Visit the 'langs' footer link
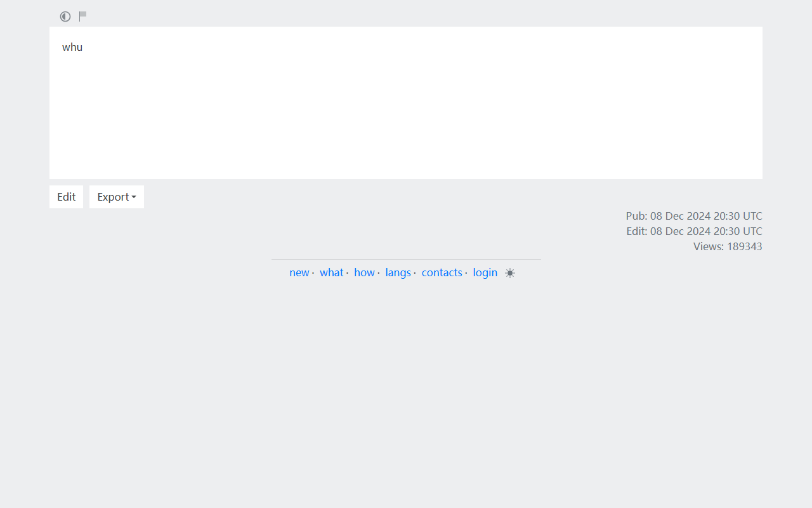 398,272
